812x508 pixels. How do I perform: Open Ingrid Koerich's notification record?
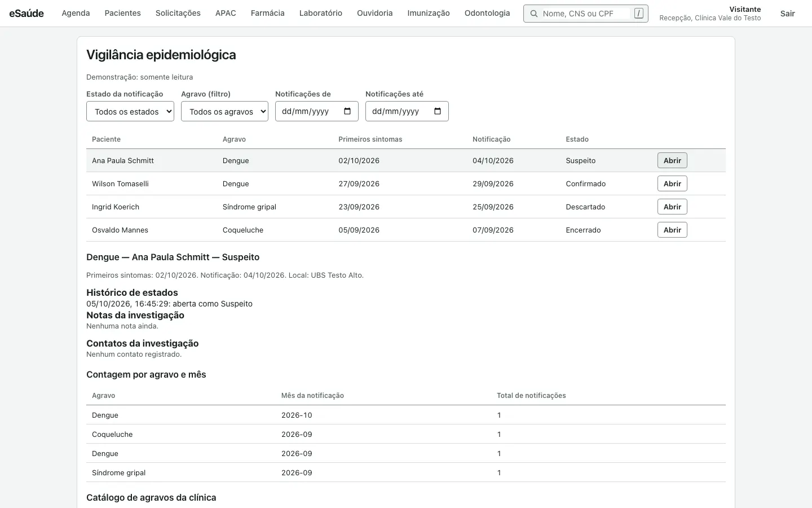click(672, 207)
